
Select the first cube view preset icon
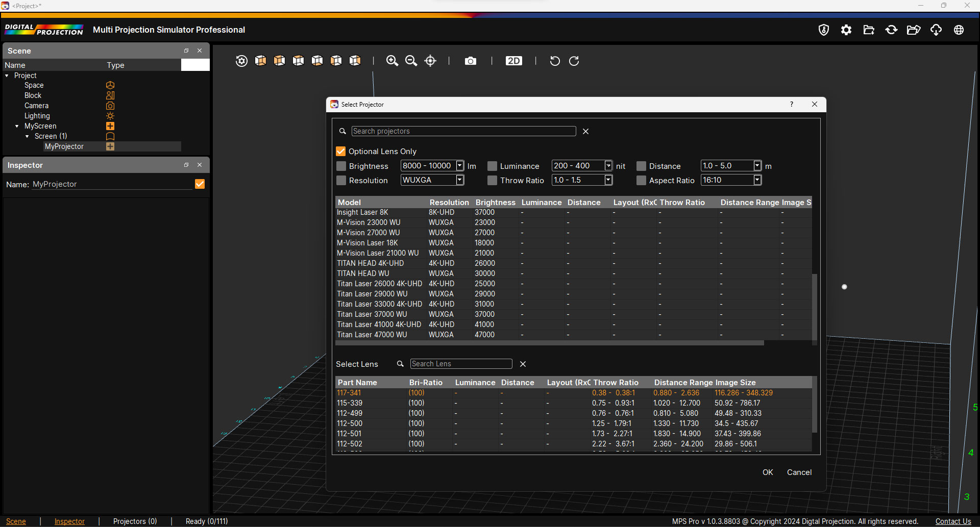coord(260,61)
